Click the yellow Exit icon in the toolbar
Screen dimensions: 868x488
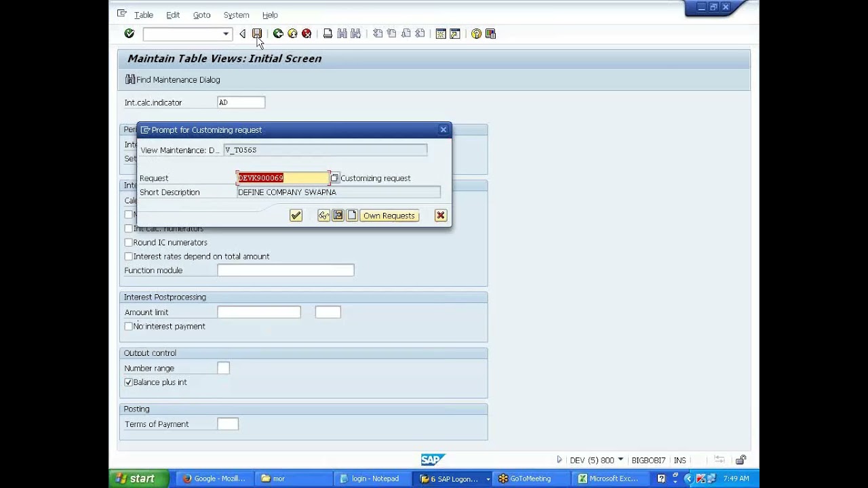coord(292,34)
